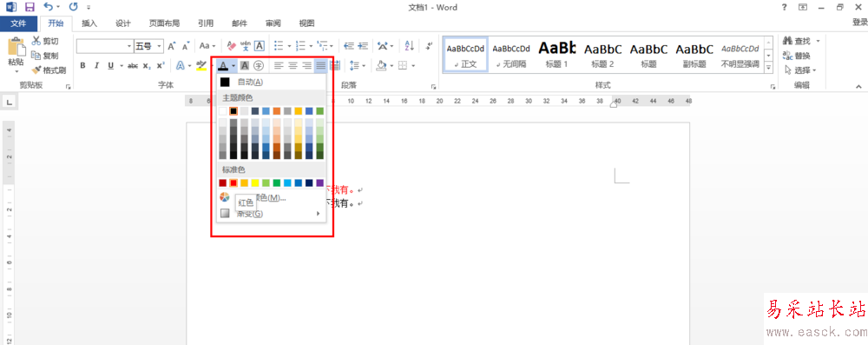The width and height of the screenshot is (868, 345).
Task: Pick the purple standard color swatch
Action: 320,183
